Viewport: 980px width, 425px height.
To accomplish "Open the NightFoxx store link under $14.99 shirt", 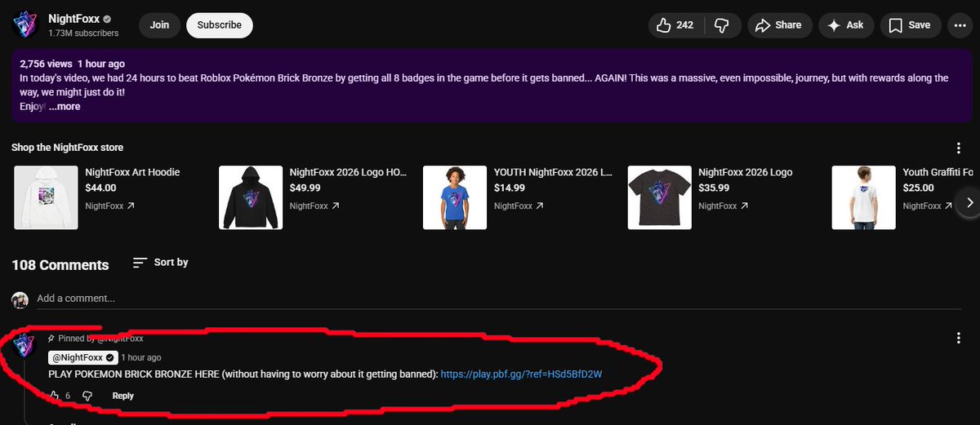I will [519, 206].
